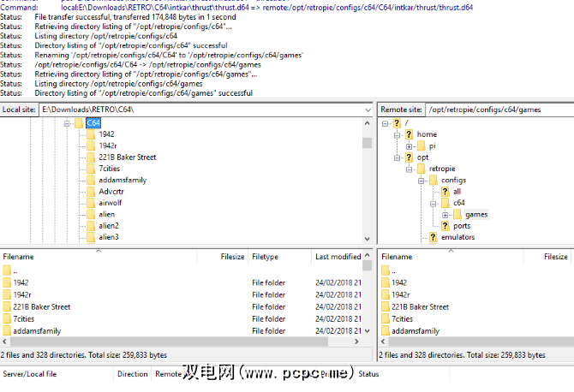The width and height of the screenshot is (574, 392).
Task: Sort local list by Last modified column
Action: point(338,257)
